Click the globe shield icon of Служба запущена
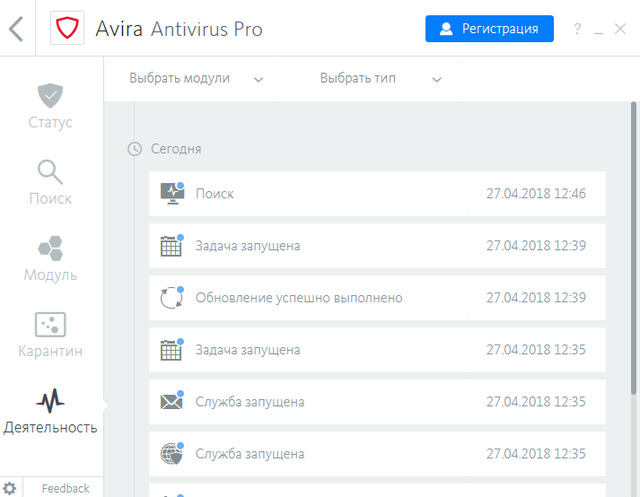640x497 pixels. coord(171,454)
